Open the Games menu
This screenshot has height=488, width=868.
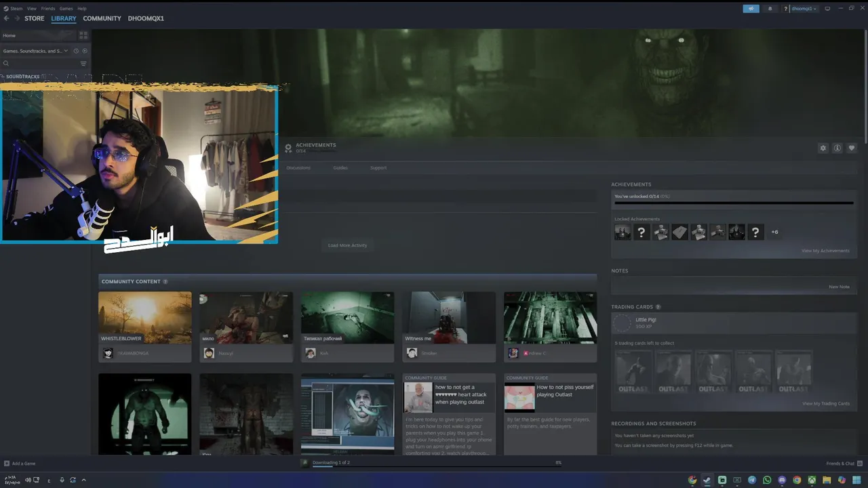click(66, 9)
